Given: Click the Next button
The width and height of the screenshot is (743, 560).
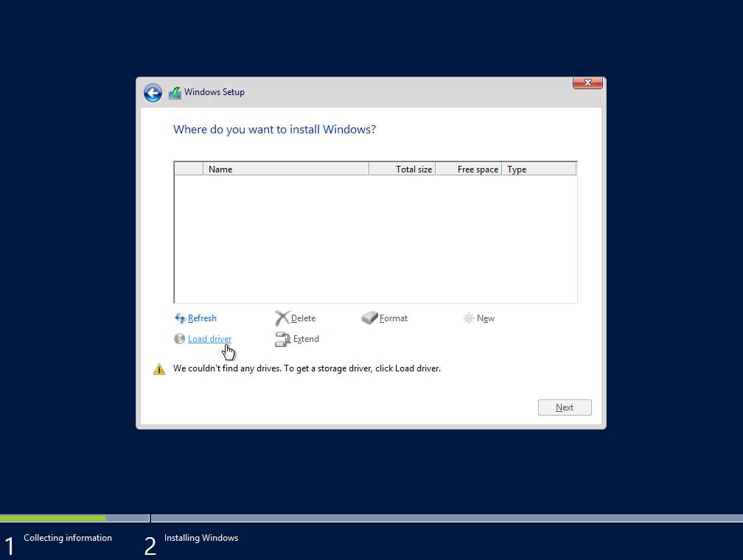Looking at the screenshot, I should [565, 407].
